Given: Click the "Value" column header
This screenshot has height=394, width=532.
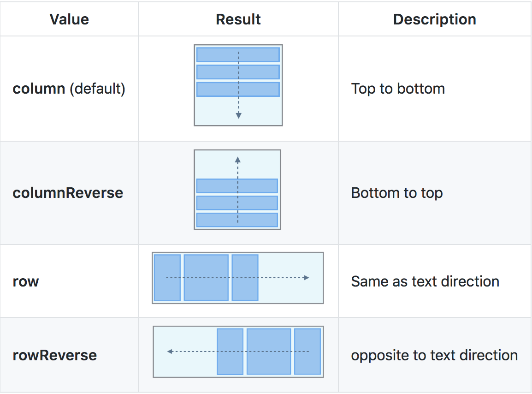Looking at the screenshot, I should (x=69, y=19).
